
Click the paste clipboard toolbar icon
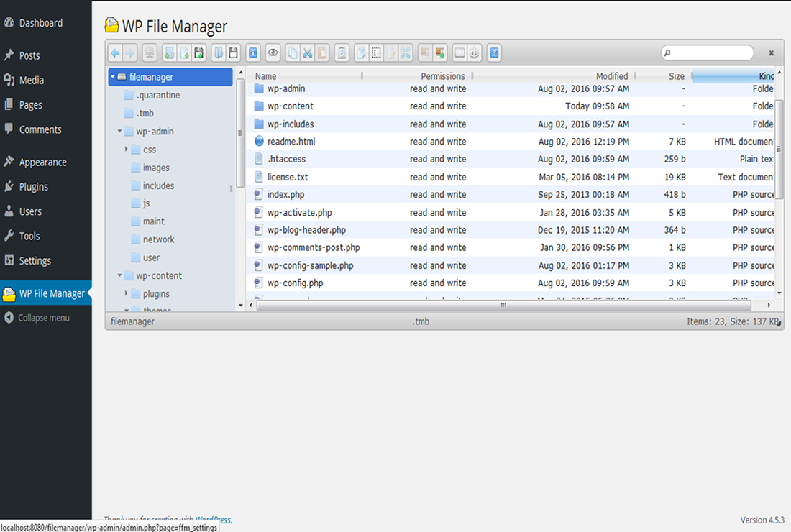coord(323,52)
